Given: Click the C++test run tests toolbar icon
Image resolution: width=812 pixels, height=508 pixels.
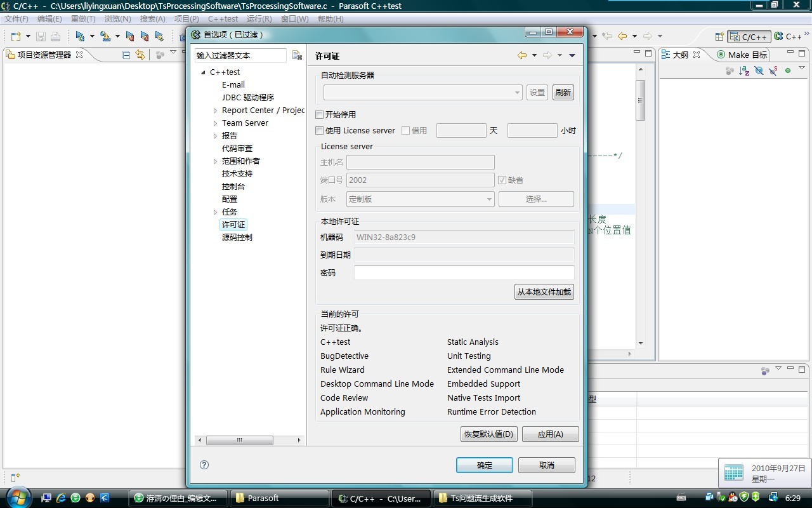Looking at the screenshot, I should (80, 36).
